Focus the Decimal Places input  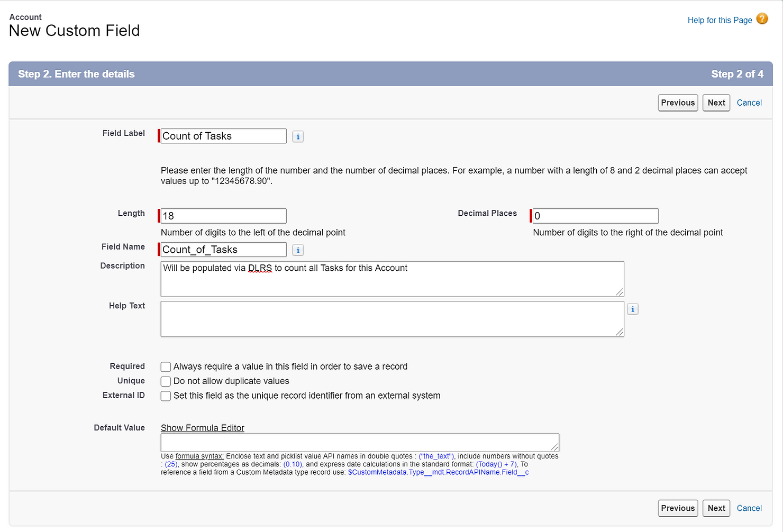595,216
